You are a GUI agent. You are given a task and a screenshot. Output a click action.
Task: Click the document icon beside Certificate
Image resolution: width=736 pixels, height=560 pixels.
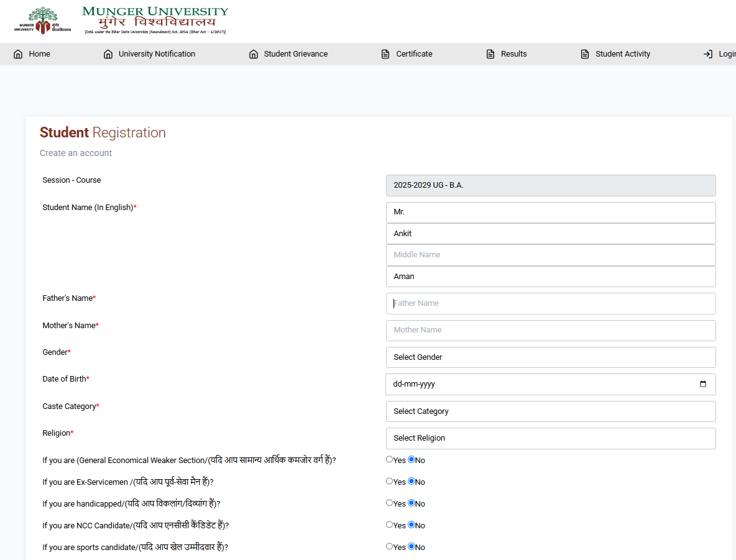pyautogui.click(x=385, y=54)
